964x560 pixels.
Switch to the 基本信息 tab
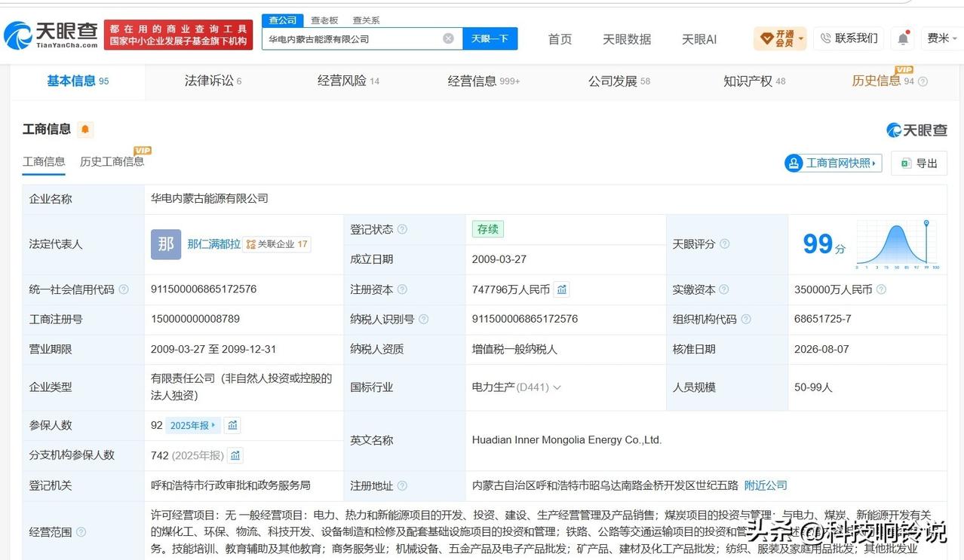78,81
